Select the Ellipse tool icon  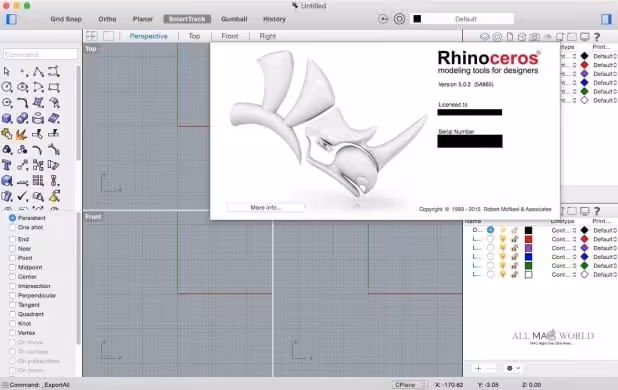(22, 87)
